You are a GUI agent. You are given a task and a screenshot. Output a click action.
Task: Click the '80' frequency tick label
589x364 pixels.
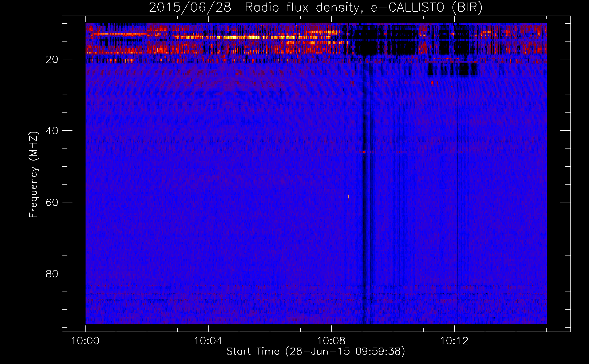tap(52, 274)
